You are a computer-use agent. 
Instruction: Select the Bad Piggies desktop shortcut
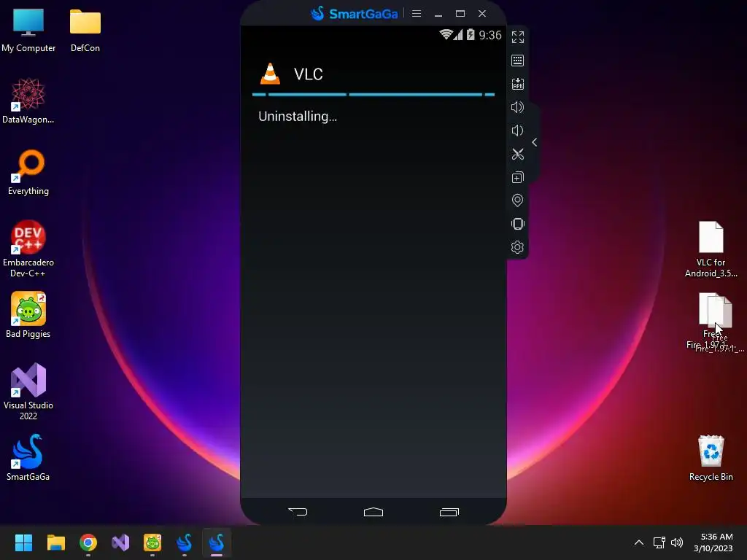click(28, 315)
